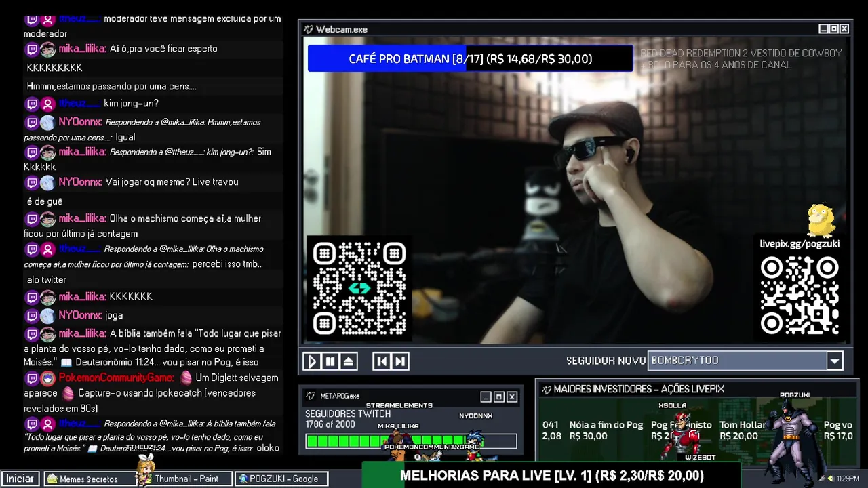Click the BOMBCRYTOO follower name field
Image resolution: width=868 pixels, height=488 pixels.
pyautogui.click(x=737, y=361)
